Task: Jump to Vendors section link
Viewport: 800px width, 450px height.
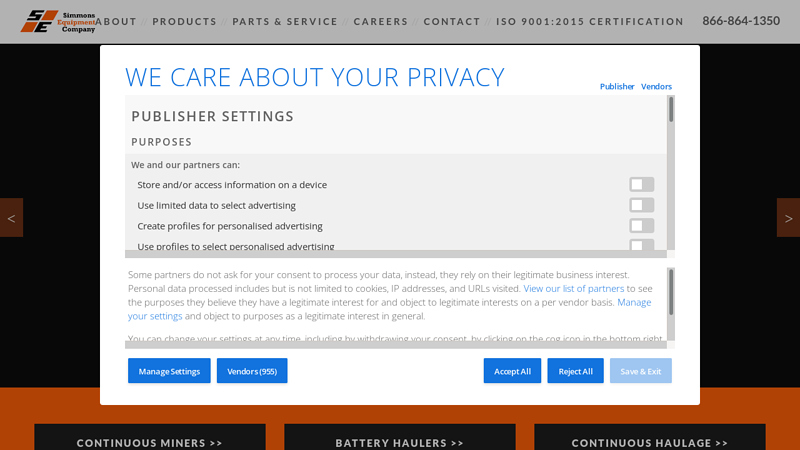Action: 656,87
